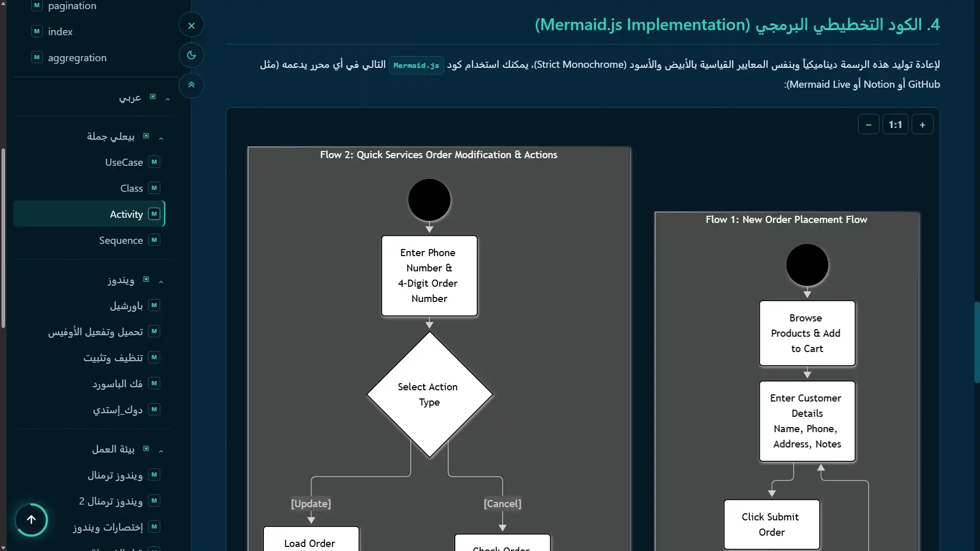Click the M icon beside تنظيف وتثبيت
Screen dimensions: 980x551
click(x=154, y=358)
